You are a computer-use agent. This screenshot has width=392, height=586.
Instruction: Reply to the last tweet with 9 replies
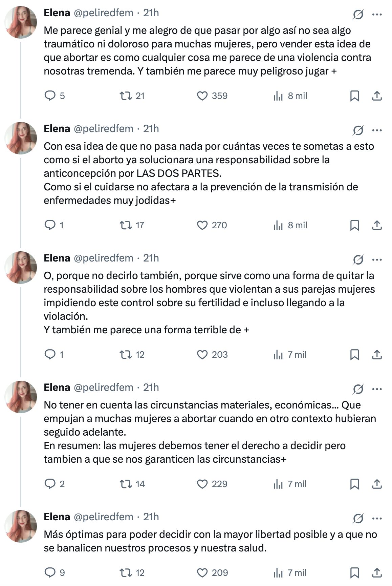50,573
